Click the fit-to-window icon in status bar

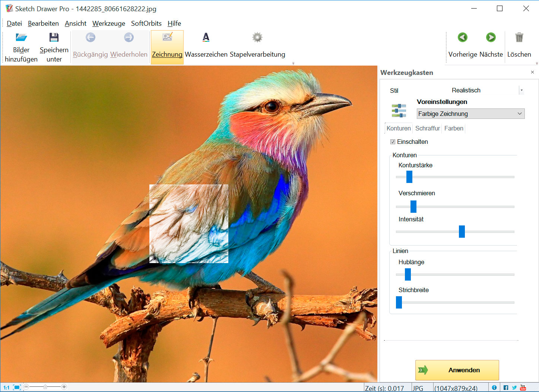coord(17,388)
